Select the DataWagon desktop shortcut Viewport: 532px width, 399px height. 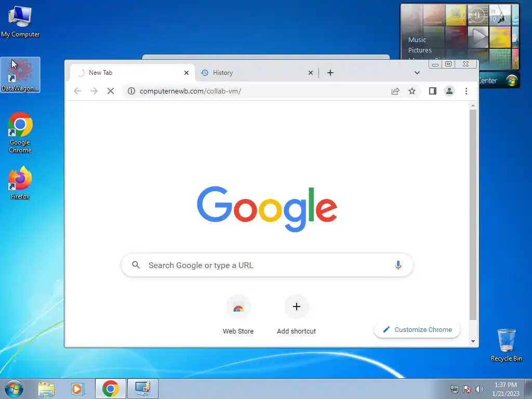pyautogui.click(x=20, y=75)
